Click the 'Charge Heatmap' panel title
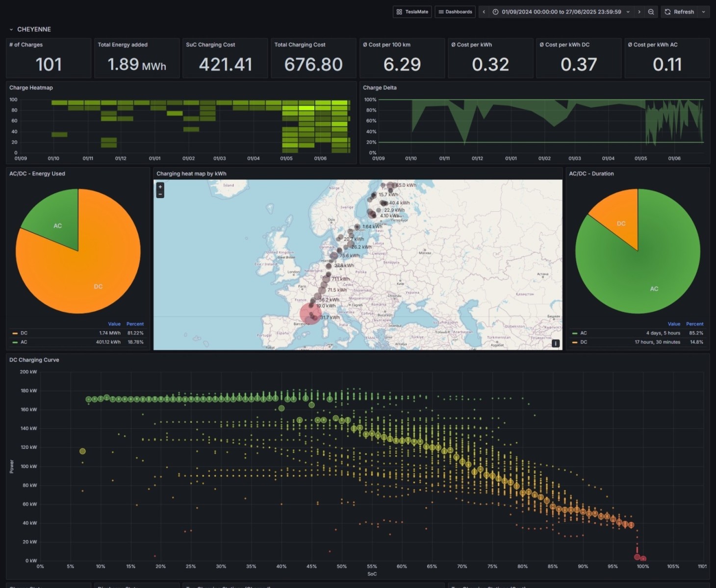 31,88
